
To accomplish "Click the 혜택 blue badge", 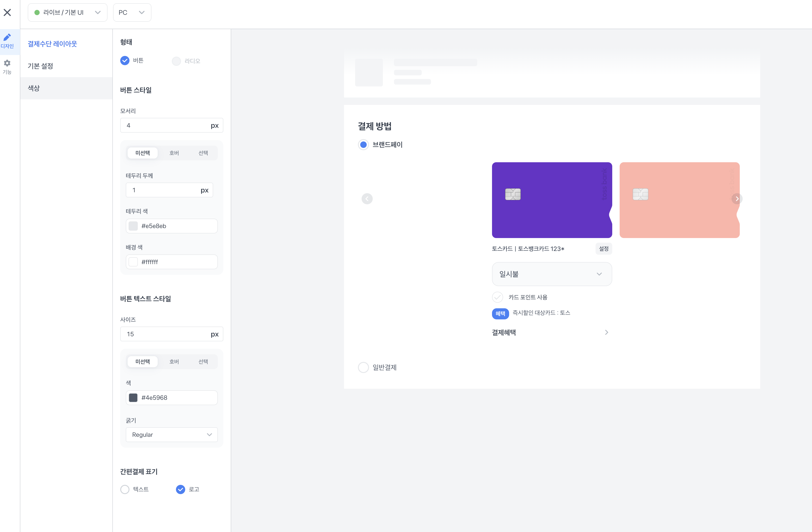I will click(x=500, y=313).
